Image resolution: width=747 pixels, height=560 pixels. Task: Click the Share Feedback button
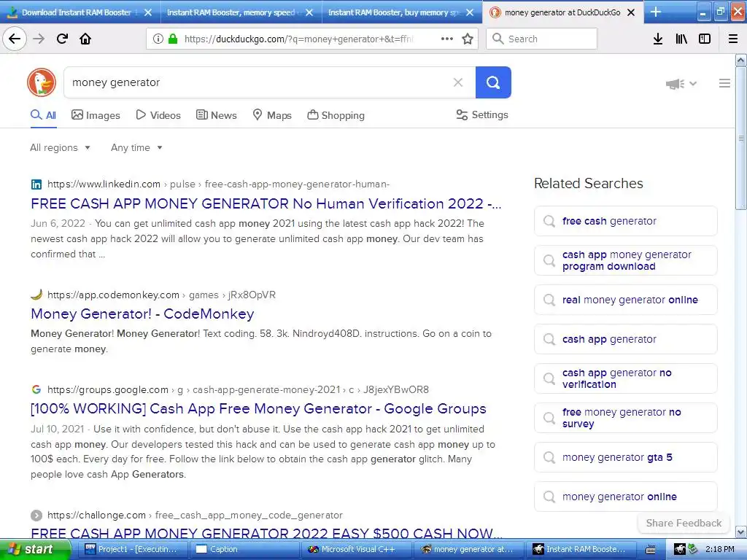click(x=684, y=524)
